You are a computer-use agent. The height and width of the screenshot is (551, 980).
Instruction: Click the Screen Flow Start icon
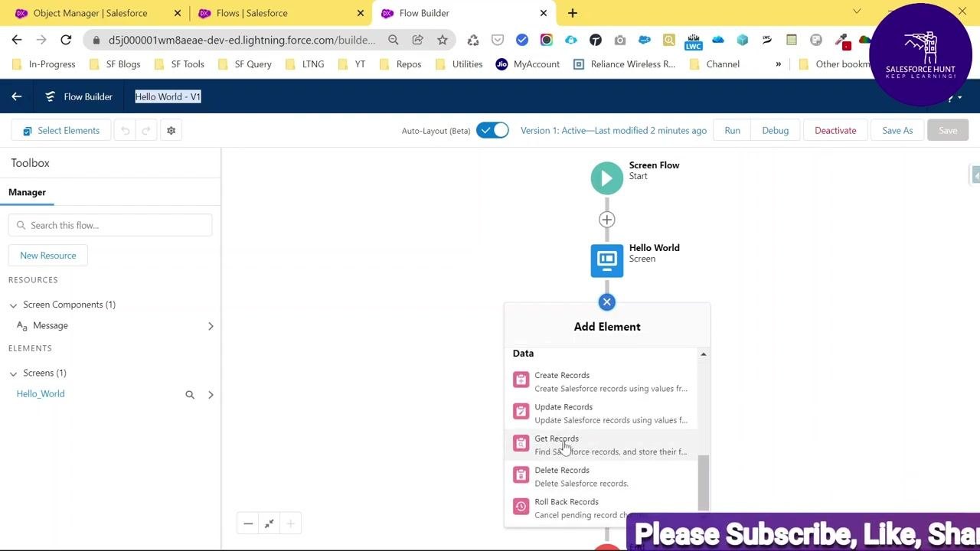(x=606, y=178)
